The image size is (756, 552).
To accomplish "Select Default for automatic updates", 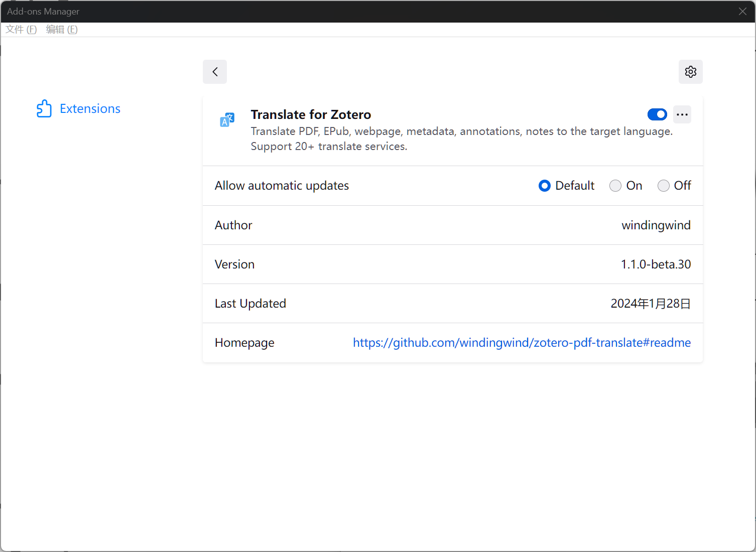I will click(545, 186).
